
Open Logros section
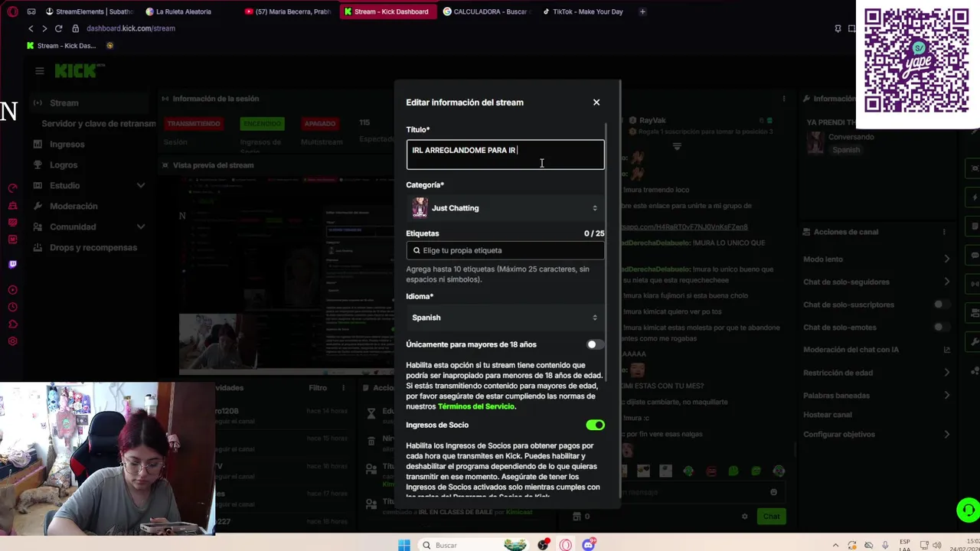(x=64, y=165)
